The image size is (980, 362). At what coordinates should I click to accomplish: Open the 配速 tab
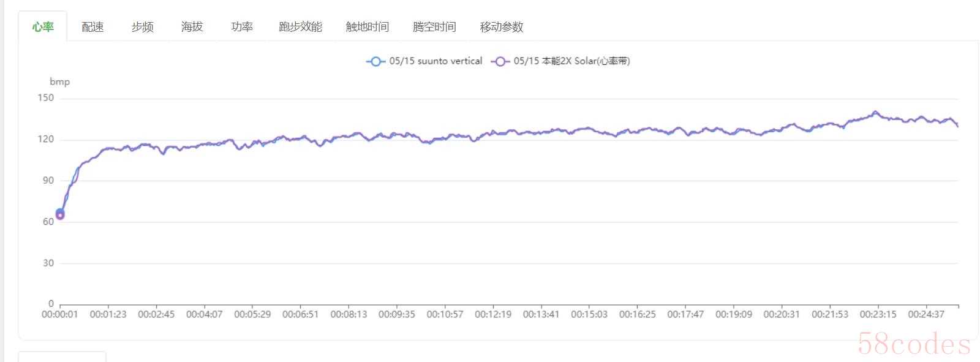coord(92,27)
